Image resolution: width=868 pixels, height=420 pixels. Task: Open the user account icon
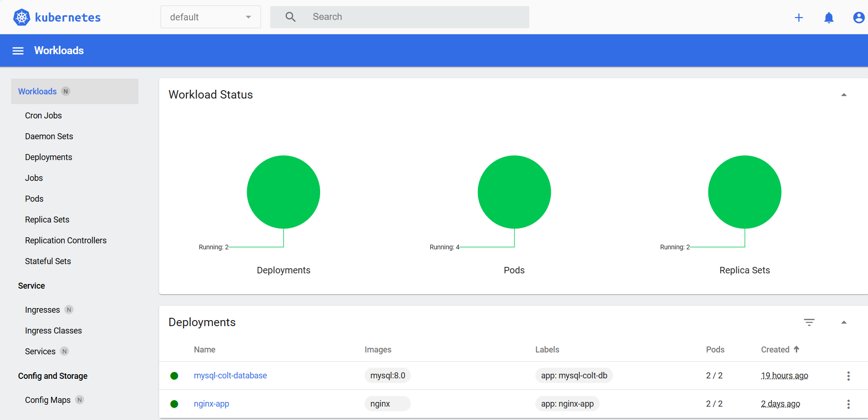tap(858, 18)
